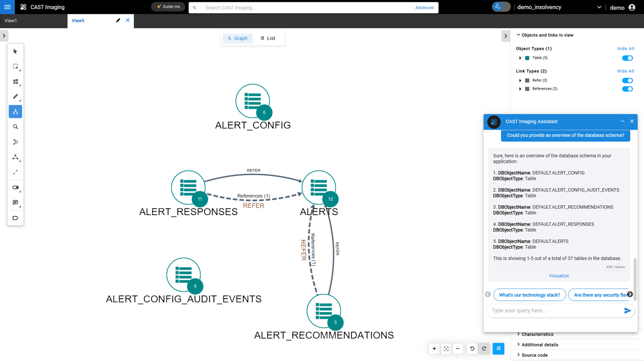Toggle Table object type visibility

coord(627,58)
